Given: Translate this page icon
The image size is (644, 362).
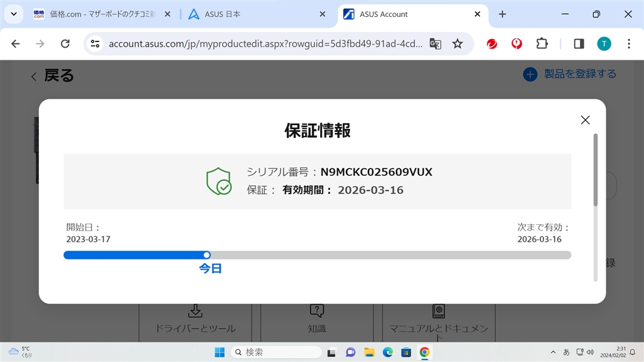Looking at the screenshot, I should pos(435,43).
